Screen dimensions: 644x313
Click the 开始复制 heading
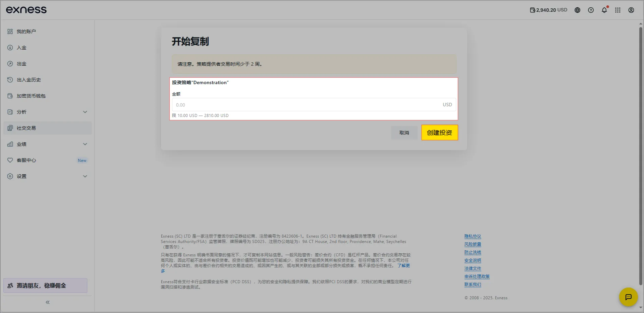point(190,42)
